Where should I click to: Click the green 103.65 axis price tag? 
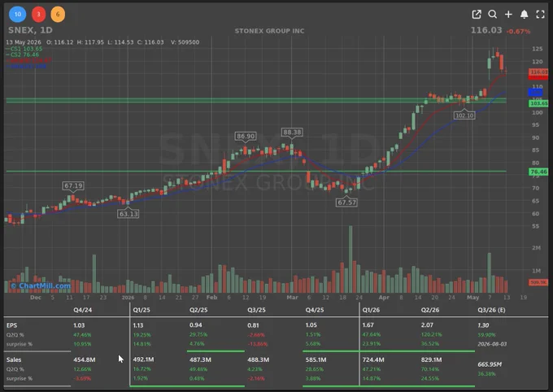pyautogui.click(x=538, y=103)
